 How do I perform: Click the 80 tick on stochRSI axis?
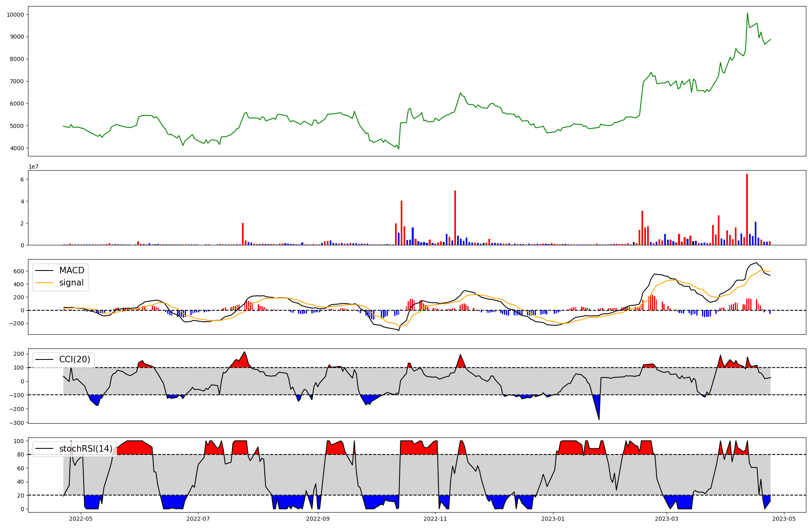pyautogui.click(x=21, y=454)
